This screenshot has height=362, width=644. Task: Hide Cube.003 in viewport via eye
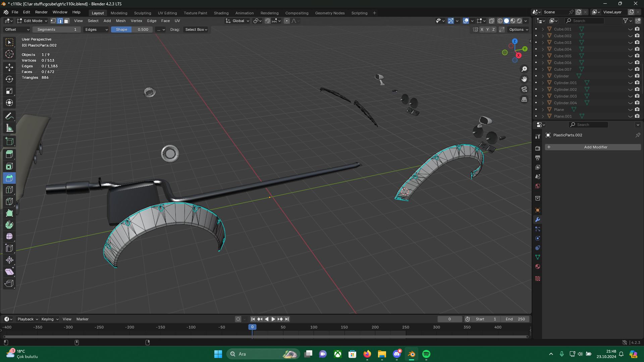[630, 43]
